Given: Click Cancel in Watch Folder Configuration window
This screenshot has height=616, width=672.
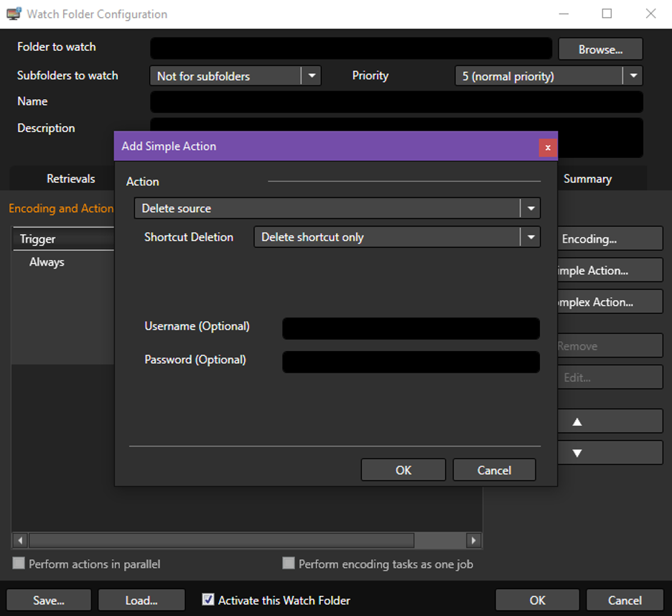Looking at the screenshot, I should coord(625,600).
